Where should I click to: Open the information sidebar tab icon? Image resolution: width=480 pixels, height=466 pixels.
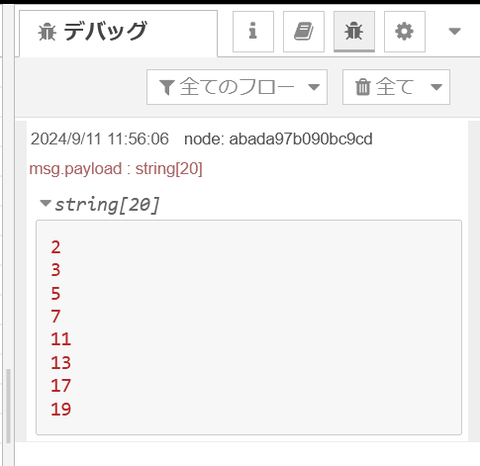click(x=253, y=31)
